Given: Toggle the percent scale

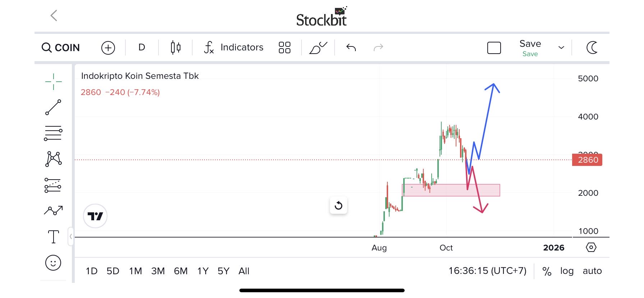Looking at the screenshot, I should click(547, 271).
